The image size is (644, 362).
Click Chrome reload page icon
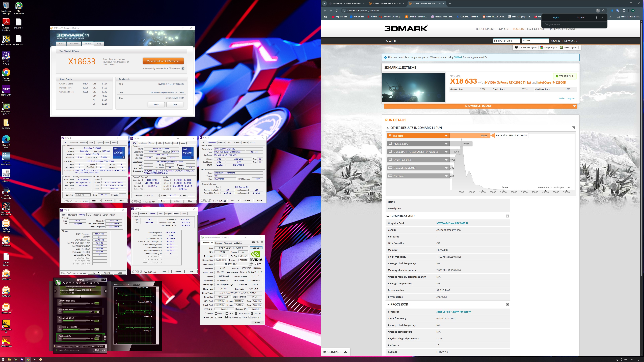[337, 11]
